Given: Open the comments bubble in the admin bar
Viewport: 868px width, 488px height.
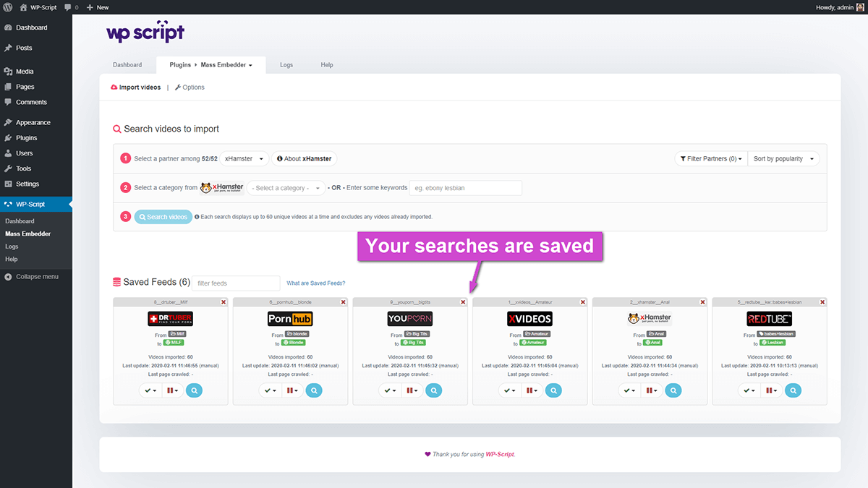Looking at the screenshot, I should 71,7.
